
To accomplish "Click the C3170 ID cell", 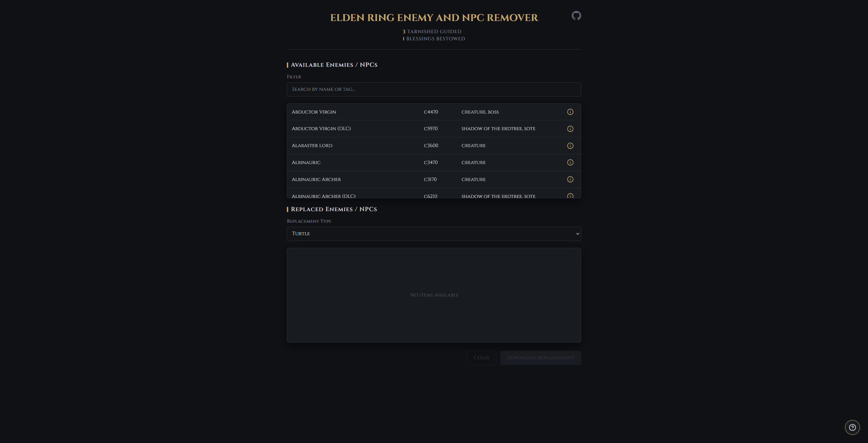I will click(x=430, y=180).
